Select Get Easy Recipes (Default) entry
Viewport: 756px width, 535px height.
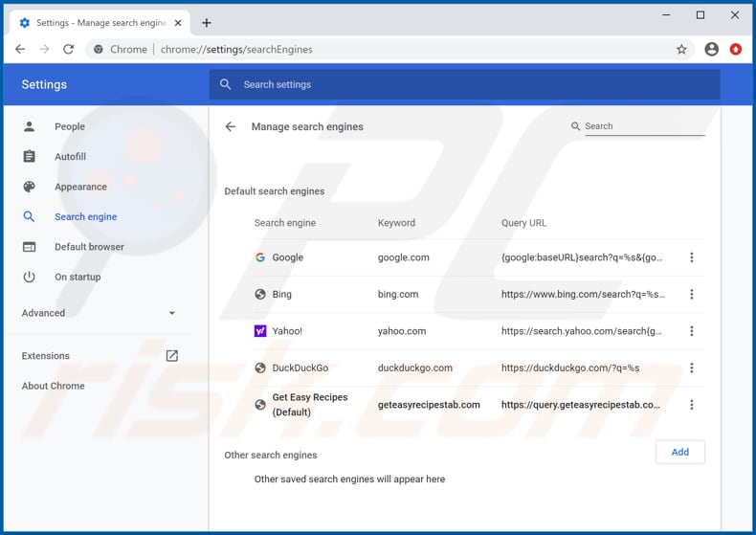(x=309, y=405)
